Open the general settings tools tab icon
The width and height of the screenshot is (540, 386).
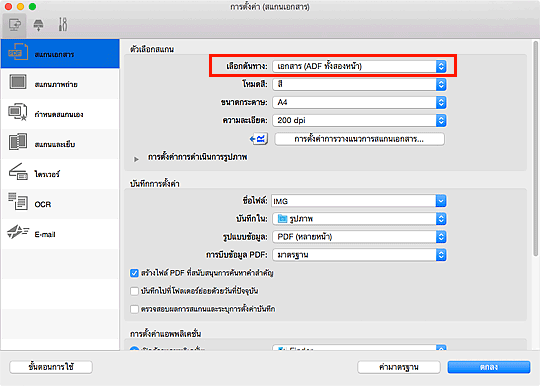[x=63, y=25]
